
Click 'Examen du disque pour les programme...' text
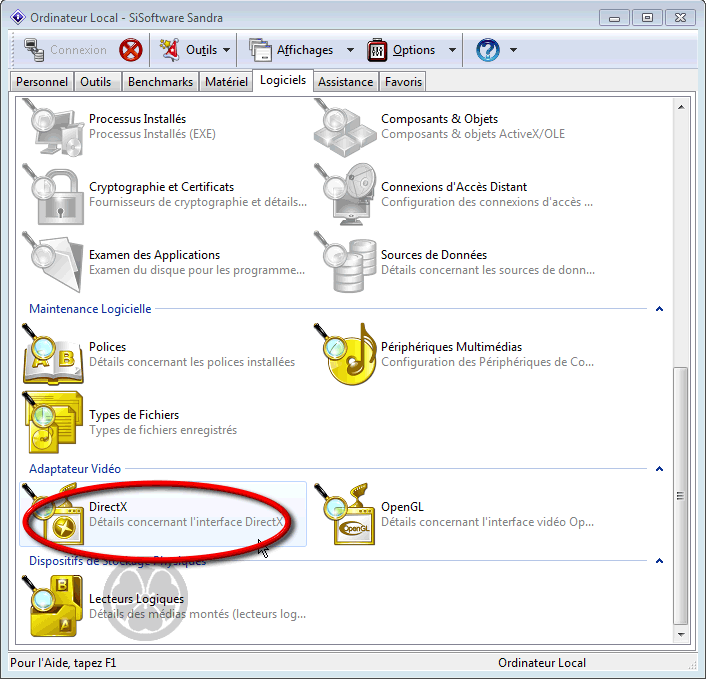click(197, 270)
